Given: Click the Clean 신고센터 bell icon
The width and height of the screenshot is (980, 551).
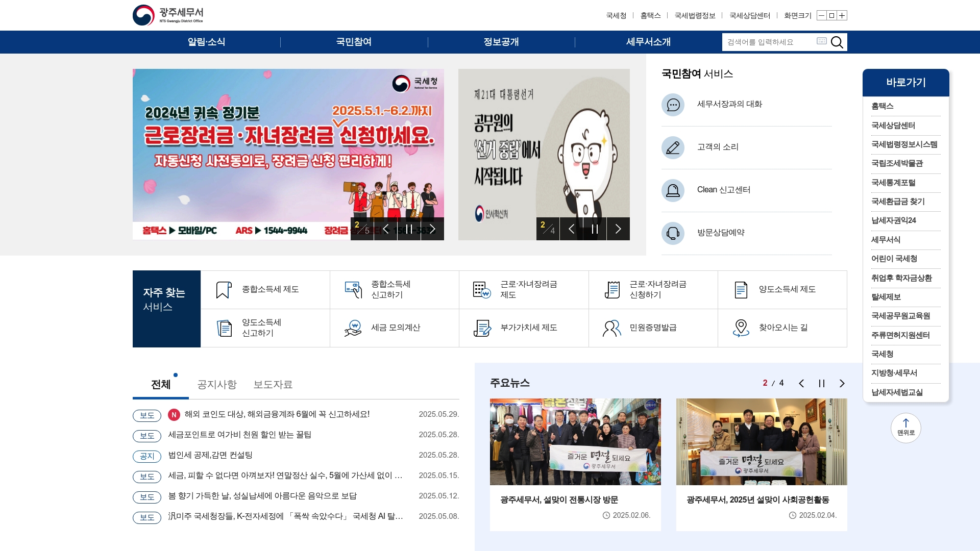Looking at the screenshot, I should coord(673,190).
